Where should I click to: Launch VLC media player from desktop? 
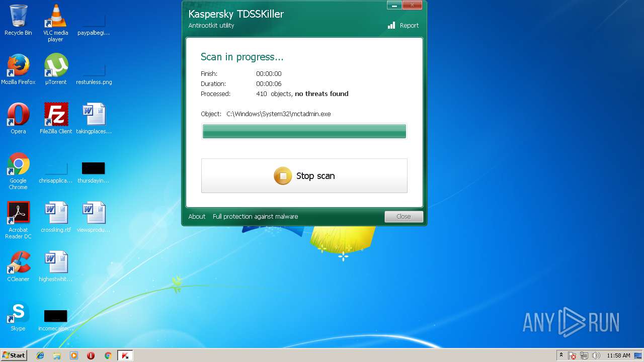click(55, 23)
